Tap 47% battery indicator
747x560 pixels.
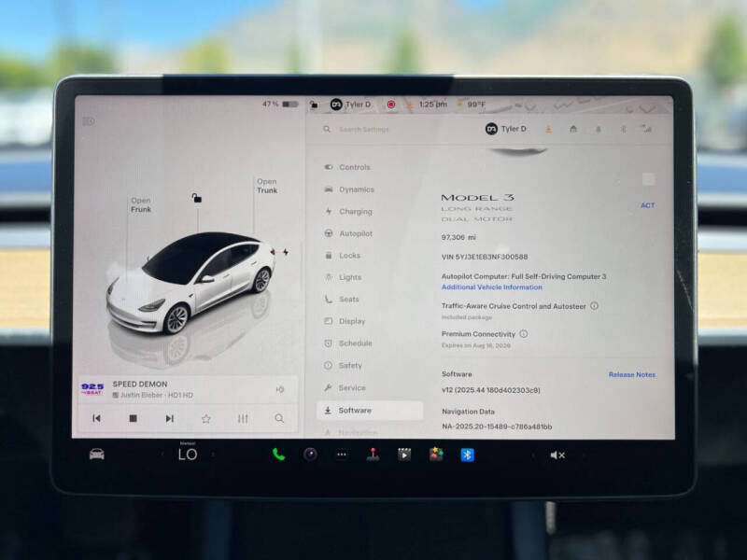click(x=280, y=104)
